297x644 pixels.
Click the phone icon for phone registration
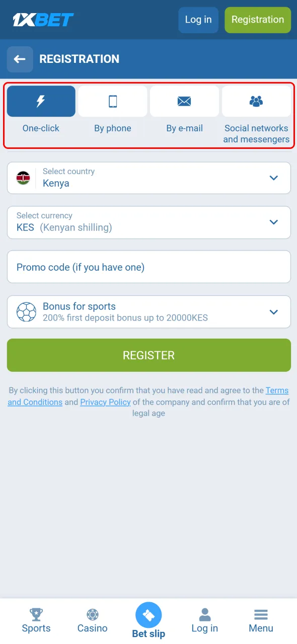pos(113,101)
